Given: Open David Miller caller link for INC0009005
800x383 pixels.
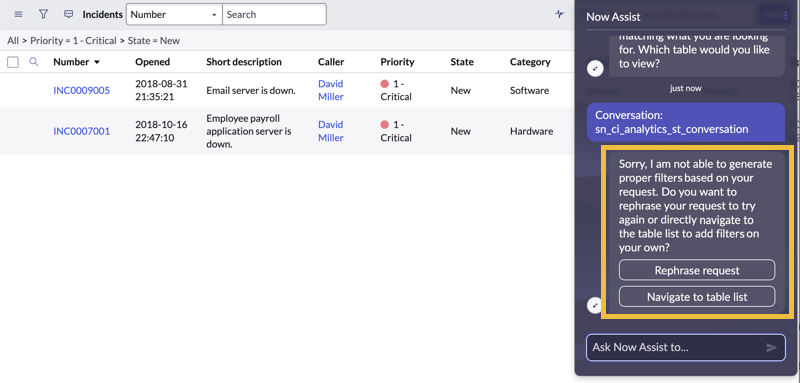Looking at the screenshot, I should [331, 90].
